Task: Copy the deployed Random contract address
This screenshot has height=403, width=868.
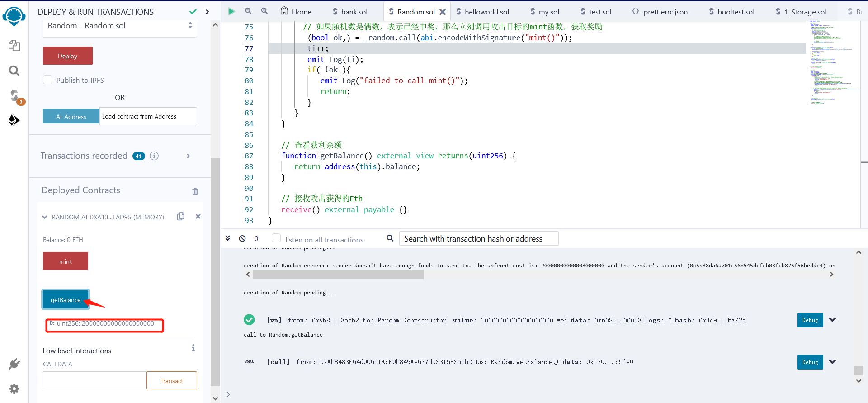Action: click(x=181, y=216)
